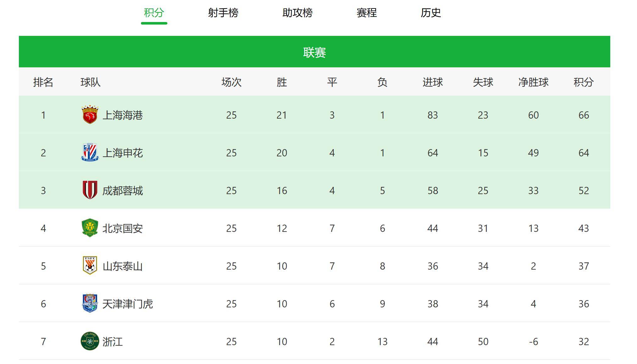Image resolution: width=637 pixels, height=364 pixels.
Task: Click the 浙江 team name
Action: [x=113, y=342]
